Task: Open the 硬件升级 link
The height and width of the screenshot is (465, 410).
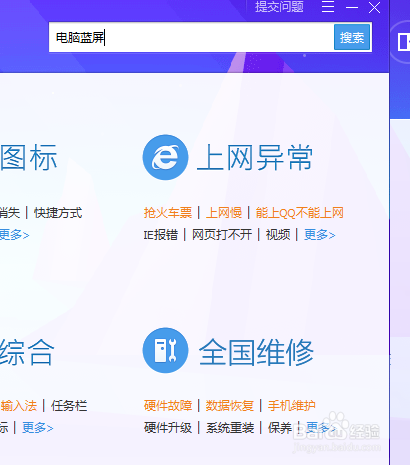Action: click(x=168, y=428)
